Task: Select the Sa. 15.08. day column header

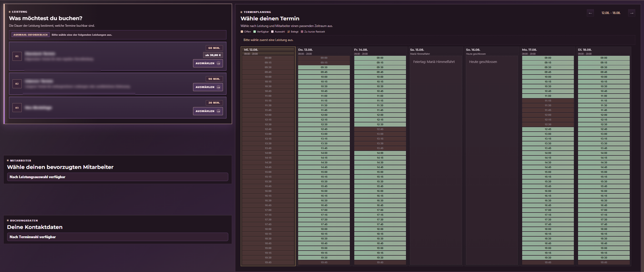Action: [x=436, y=51]
